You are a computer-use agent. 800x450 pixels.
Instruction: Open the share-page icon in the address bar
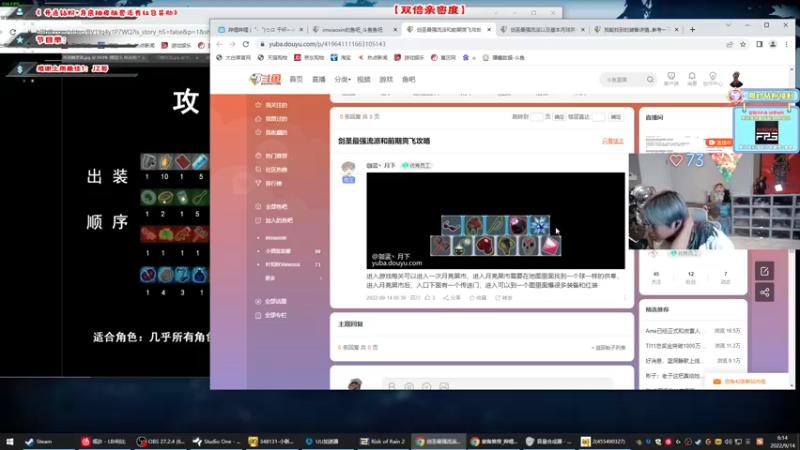coord(730,44)
